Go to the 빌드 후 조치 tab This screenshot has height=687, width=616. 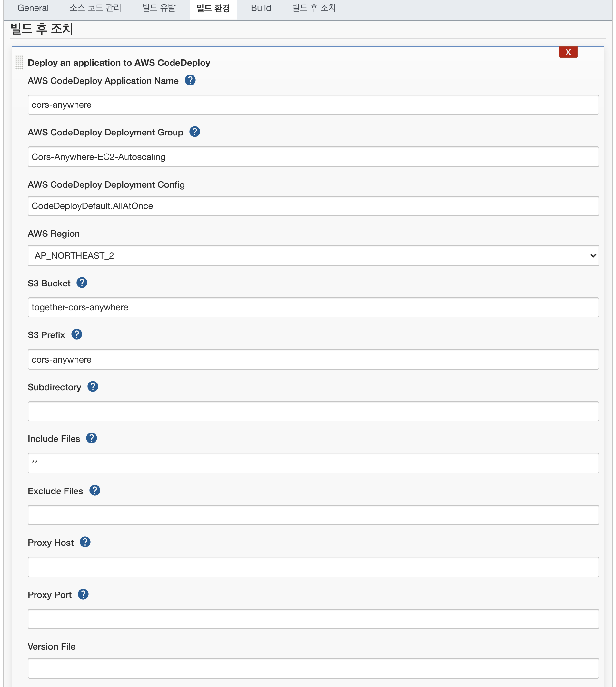click(314, 8)
